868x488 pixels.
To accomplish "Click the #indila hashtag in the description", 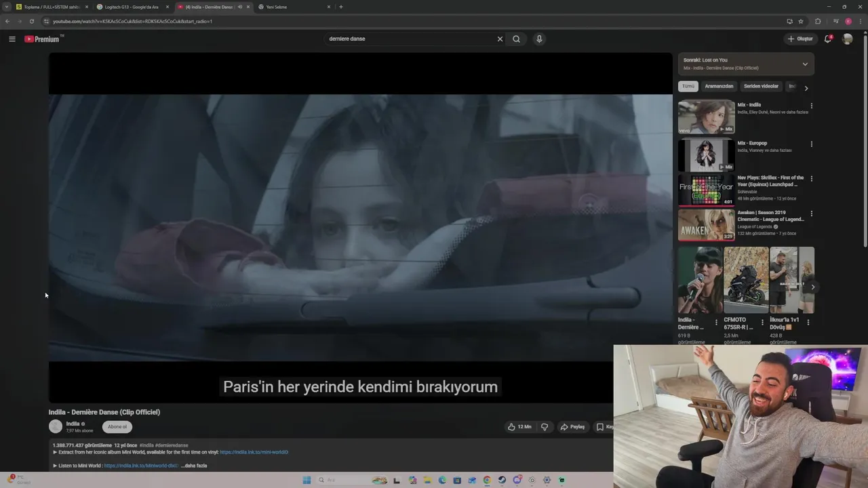I will [146, 445].
